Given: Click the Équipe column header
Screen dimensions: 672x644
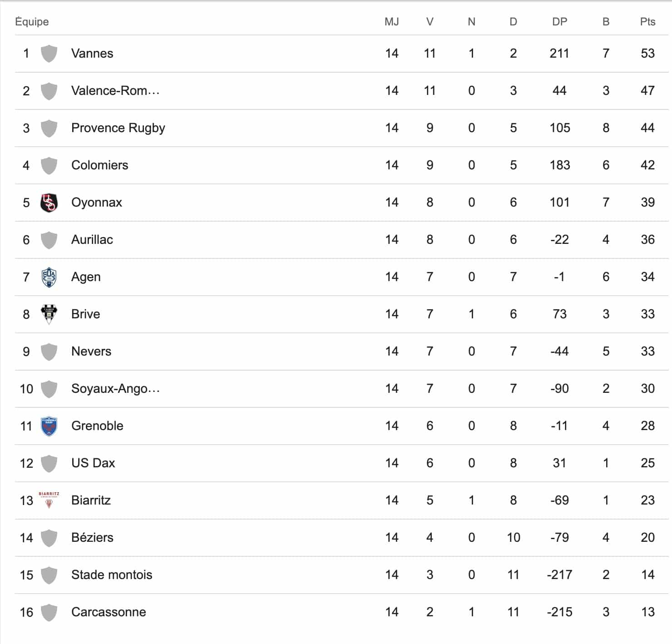Looking at the screenshot, I should [x=32, y=22].
